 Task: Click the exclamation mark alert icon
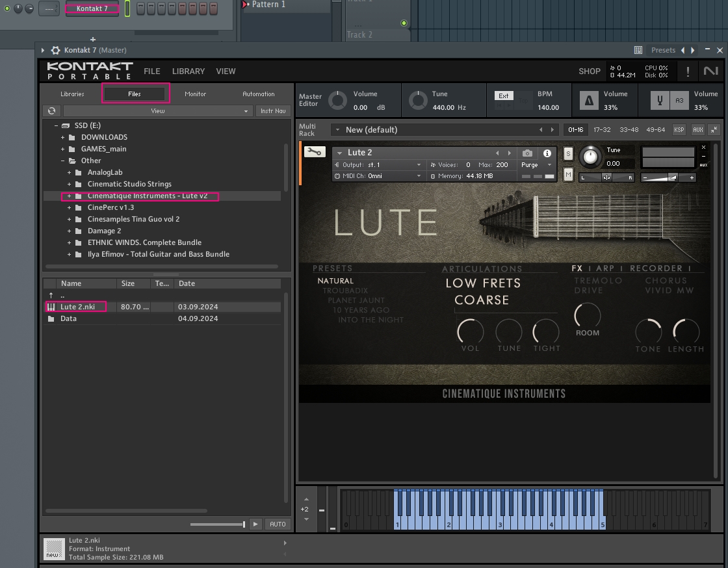[687, 71]
